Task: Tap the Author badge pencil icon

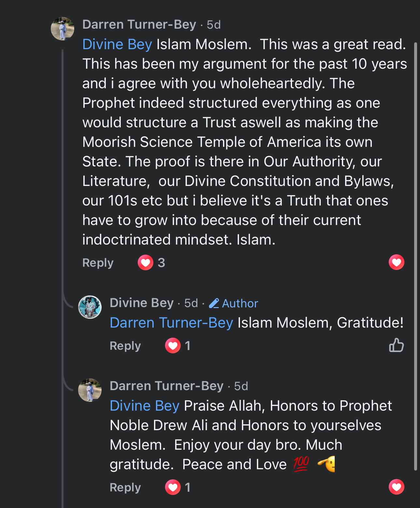Action: pyautogui.click(x=214, y=303)
